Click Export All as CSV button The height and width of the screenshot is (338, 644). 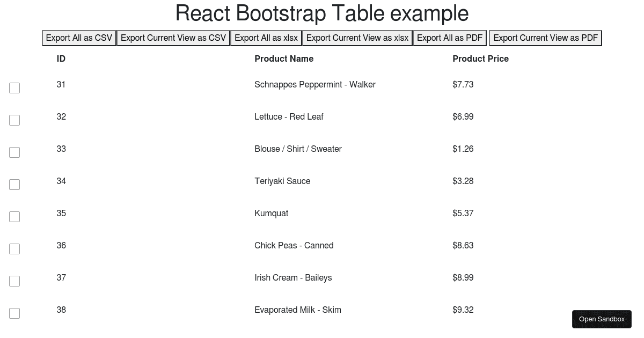point(79,38)
